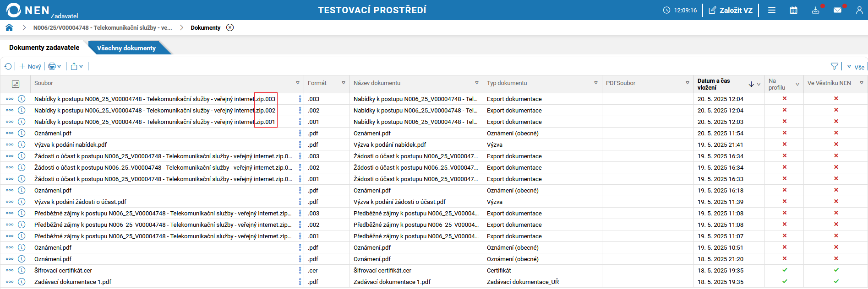The height and width of the screenshot is (289, 868).
Task: Expand filter for Ve Věstníku NEN column
Action: click(862, 83)
